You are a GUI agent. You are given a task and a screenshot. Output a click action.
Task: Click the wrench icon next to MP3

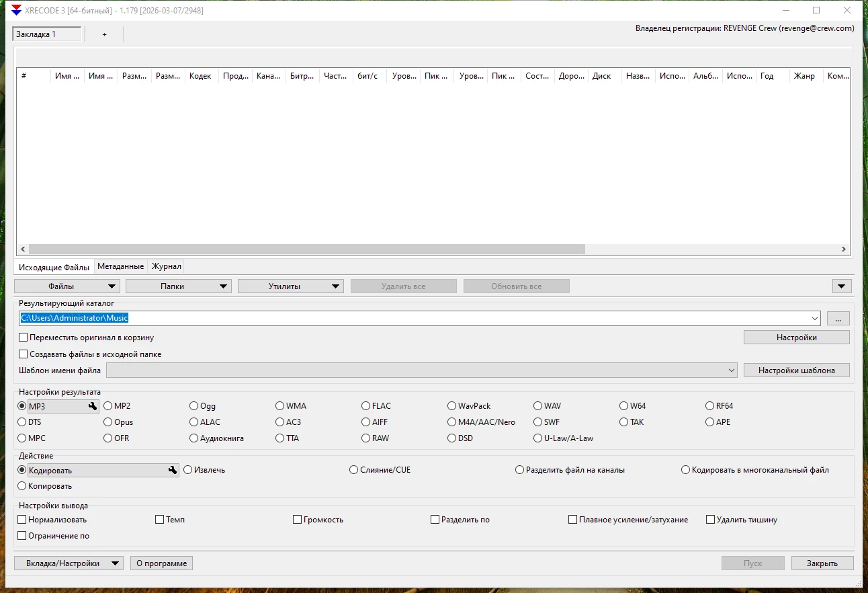coord(93,406)
